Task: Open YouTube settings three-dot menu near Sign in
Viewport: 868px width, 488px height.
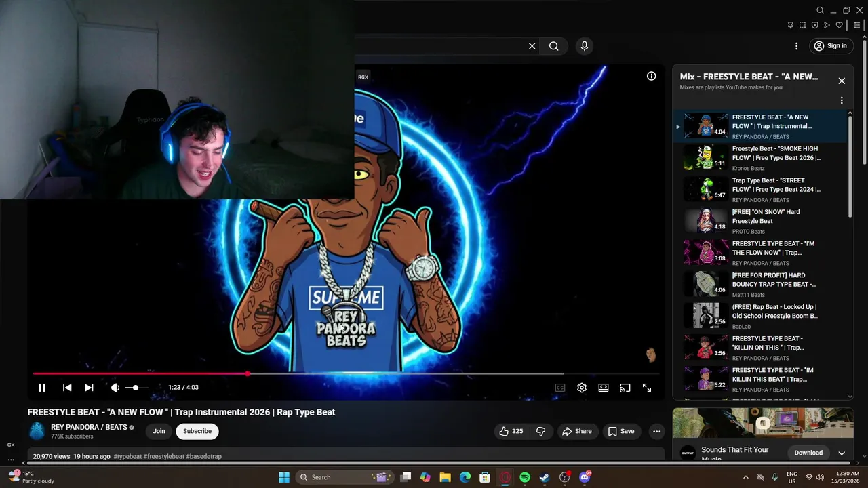Action: point(797,46)
